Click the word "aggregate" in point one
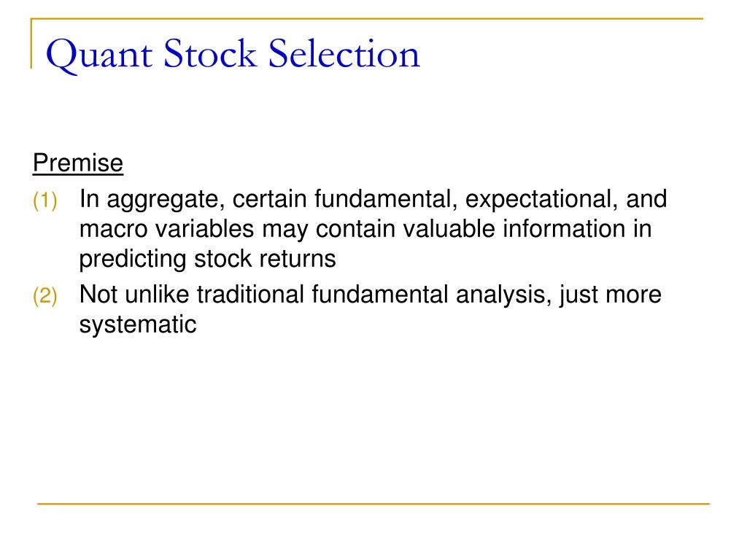747x560 pixels. tap(166, 200)
